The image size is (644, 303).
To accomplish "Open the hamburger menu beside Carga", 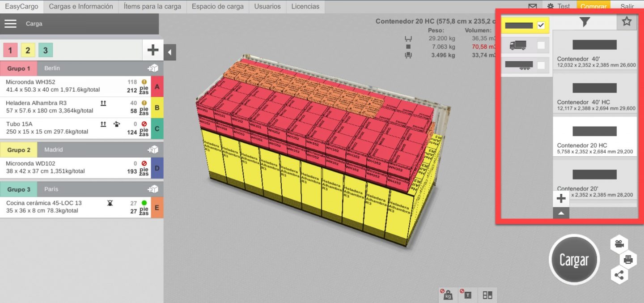I will pyautogui.click(x=10, y=24).
